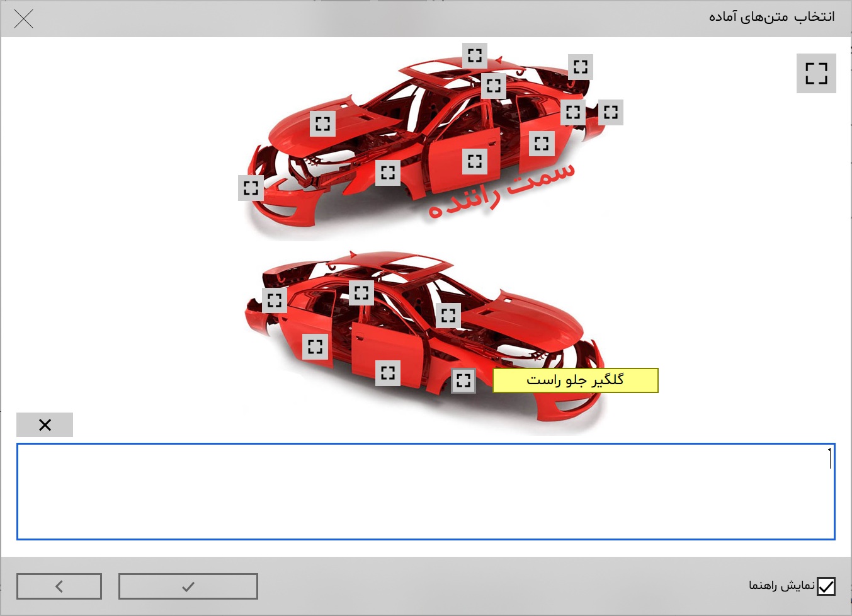Click inside the large text input area
This screenshot has width=852, height=616.
coord(426,491)
